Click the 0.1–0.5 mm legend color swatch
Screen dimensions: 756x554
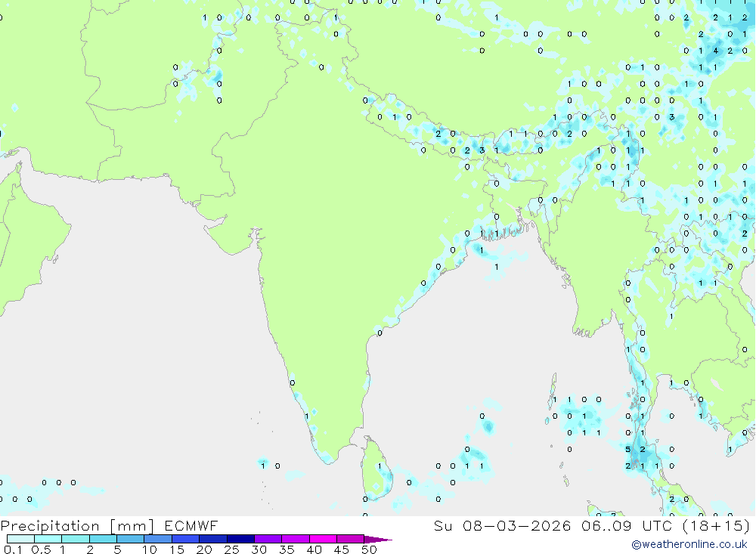click(20, 539)
